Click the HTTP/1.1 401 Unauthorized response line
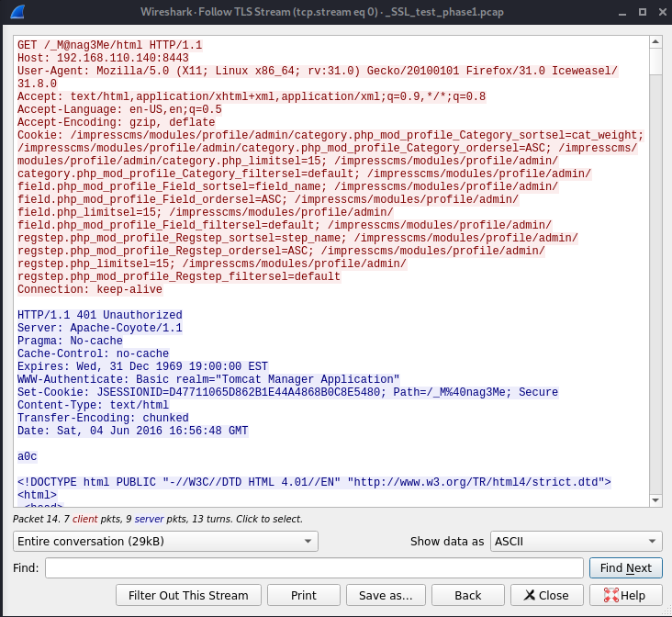The height and width of the screenshot is (617, 672). click(x=100, y=315)
